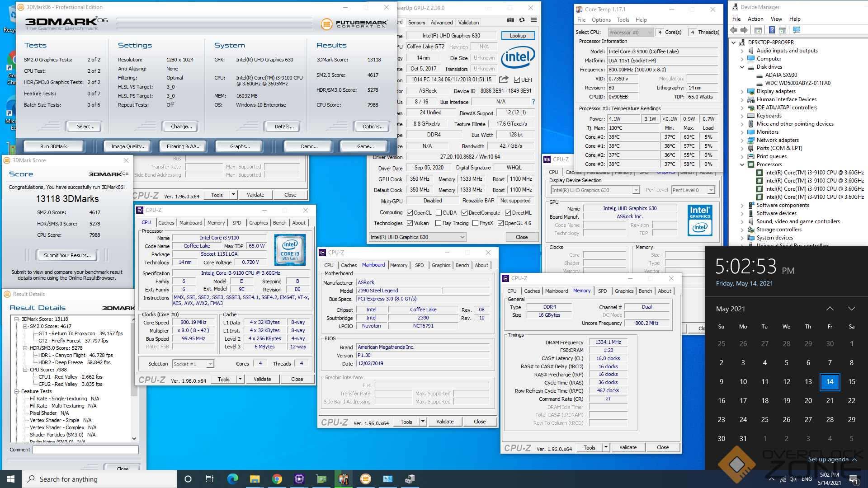The width and height of the screenshot is (868, 488).
Task: Enable the CUDA checkbox
Action: (439, 213)
